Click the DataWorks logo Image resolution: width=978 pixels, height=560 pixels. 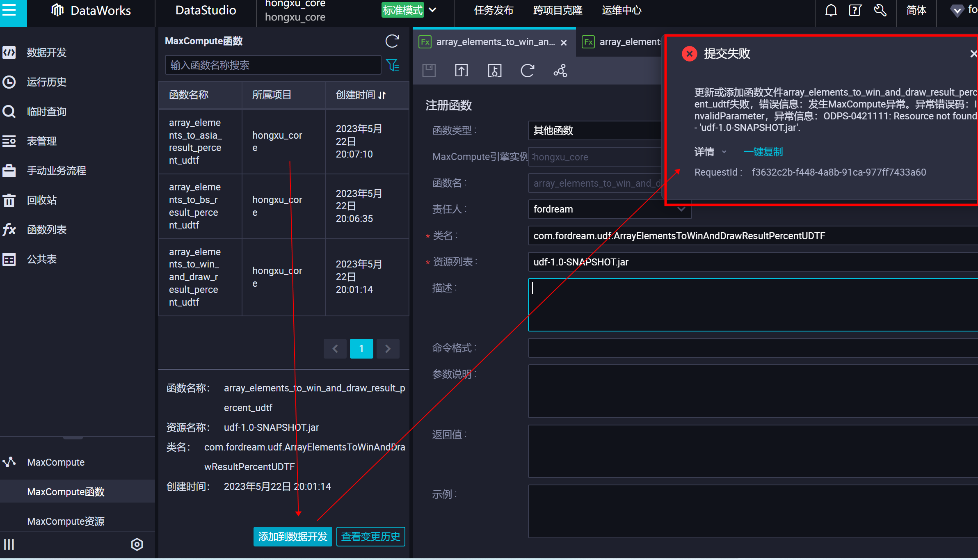91,10
